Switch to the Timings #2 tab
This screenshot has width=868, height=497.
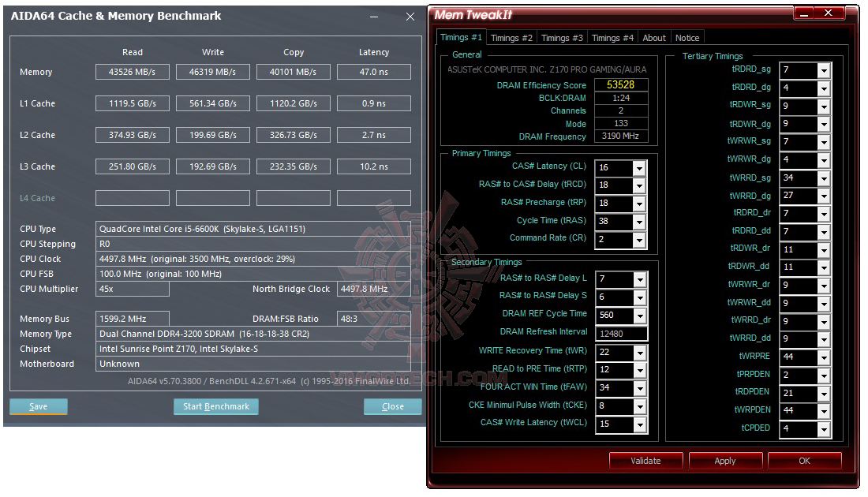point(511,36)
